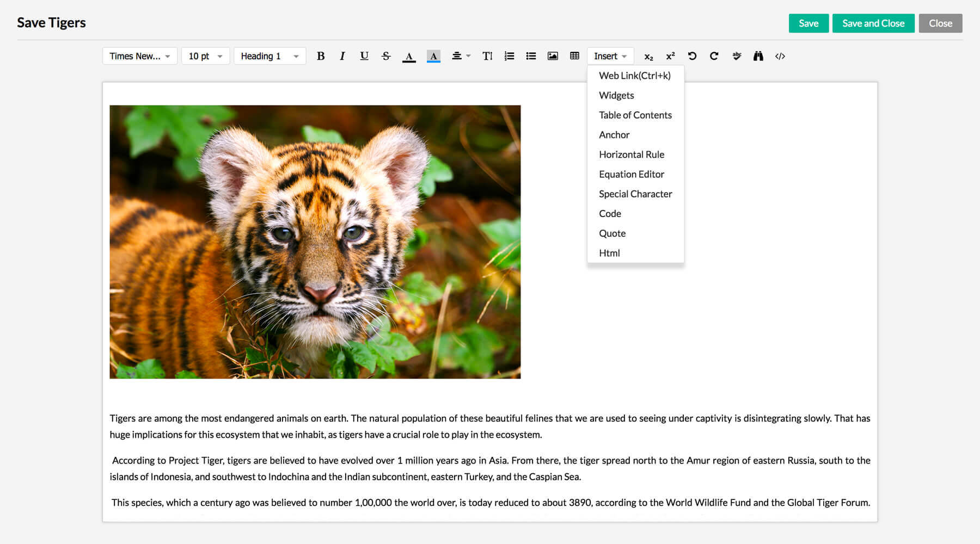Click the Save and Close button
Screen dimensions: 980x544
(x=873, y=23)
